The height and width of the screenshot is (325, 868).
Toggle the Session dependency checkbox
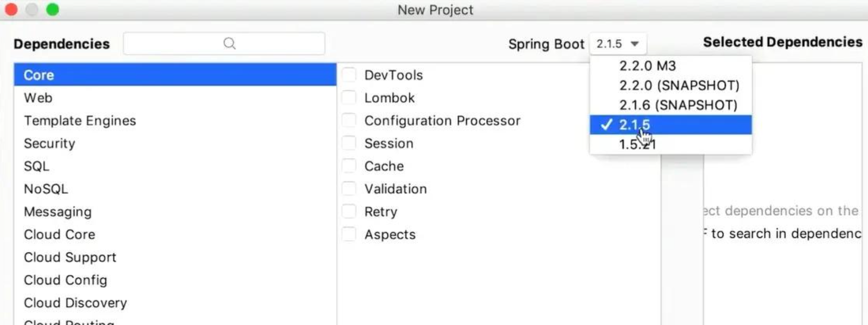click(x=349, y=144)
